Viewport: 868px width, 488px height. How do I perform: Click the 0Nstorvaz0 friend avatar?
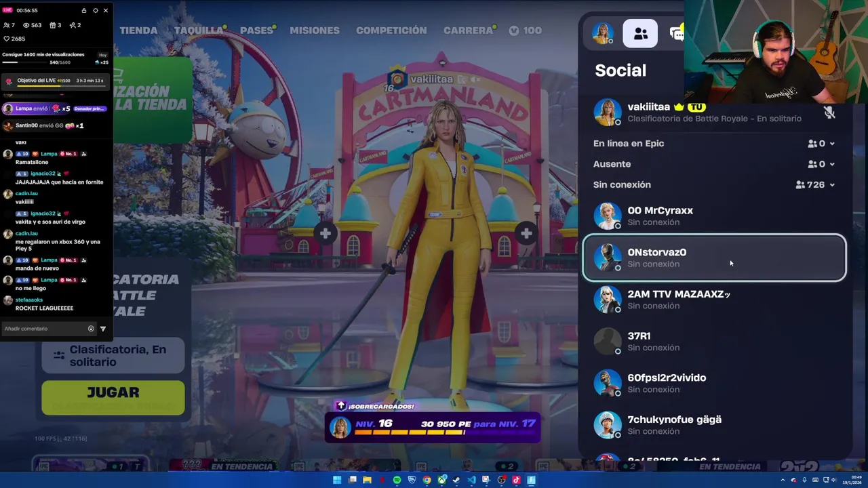tap(607, 258)
